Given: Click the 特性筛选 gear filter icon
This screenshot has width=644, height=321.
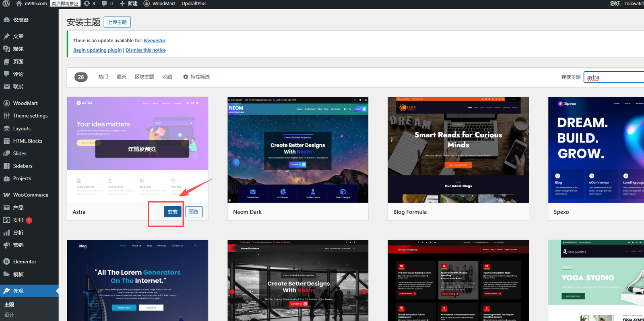Looking at the screenshot, I should (186, 77).
